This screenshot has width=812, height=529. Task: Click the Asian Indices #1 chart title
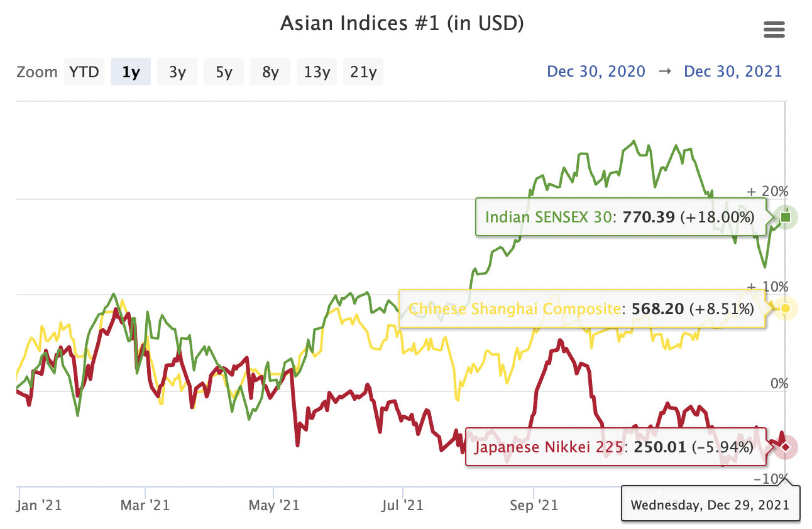click(x=402, y=23)
